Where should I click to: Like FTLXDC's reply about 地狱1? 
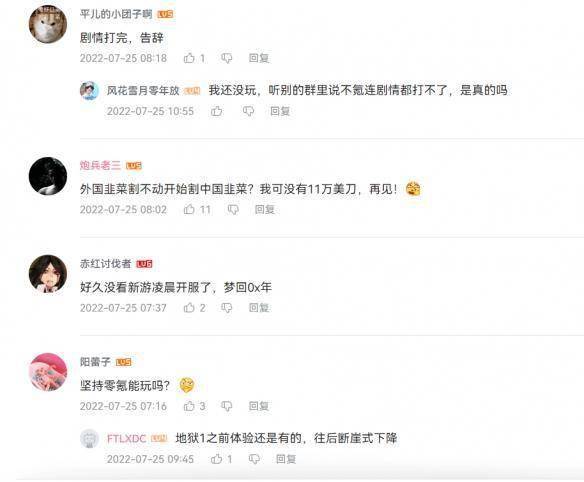[x=216, y=459]
